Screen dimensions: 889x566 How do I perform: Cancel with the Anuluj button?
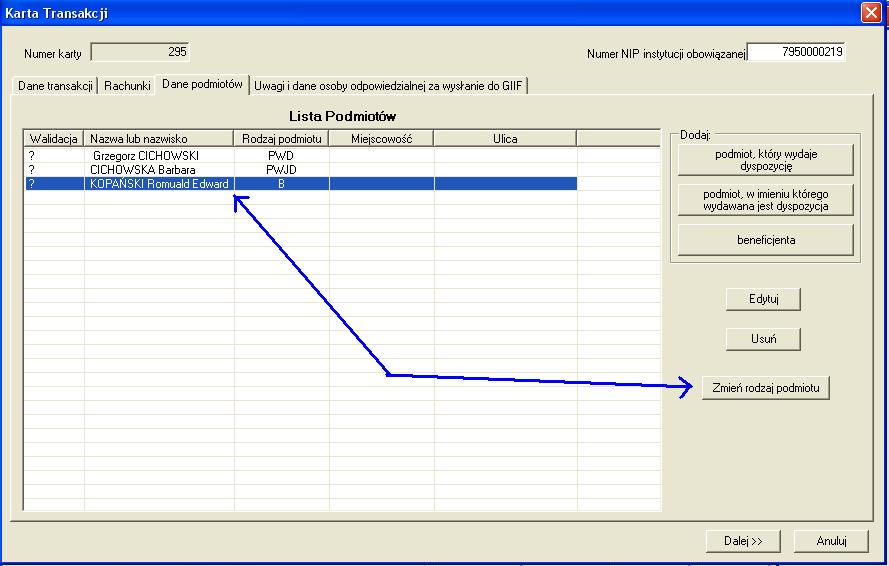click(831, 541)
